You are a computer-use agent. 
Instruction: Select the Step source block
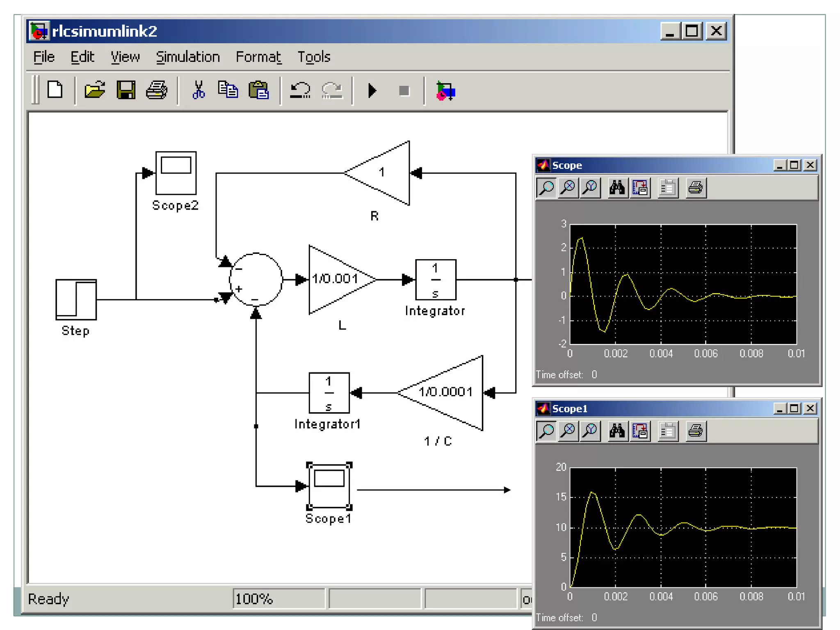tap(76, 300)
